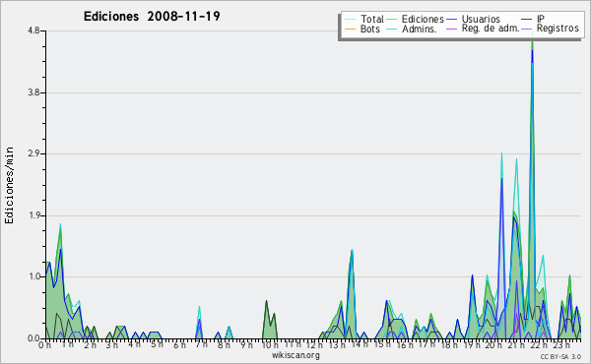Screen dimensions: 591x364
Task: Click the '3 h' x-axis label
Action: pos(111,344)
